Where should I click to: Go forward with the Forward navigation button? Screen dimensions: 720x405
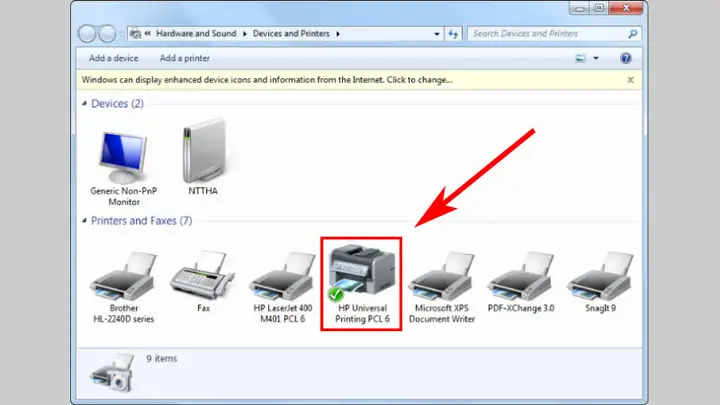tap(107, 34)
